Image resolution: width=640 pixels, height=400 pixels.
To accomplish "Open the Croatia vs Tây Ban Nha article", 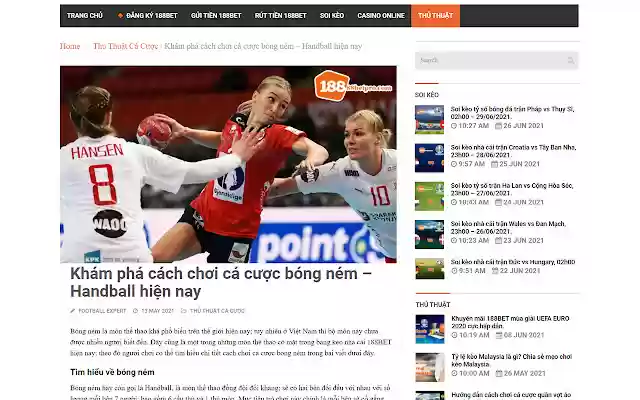I will pos(513,151).
